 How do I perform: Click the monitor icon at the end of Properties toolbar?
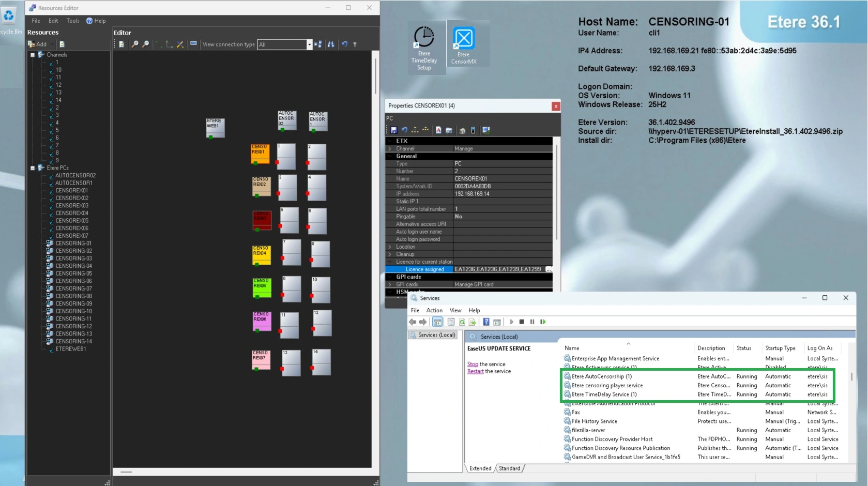coord(486,130)
